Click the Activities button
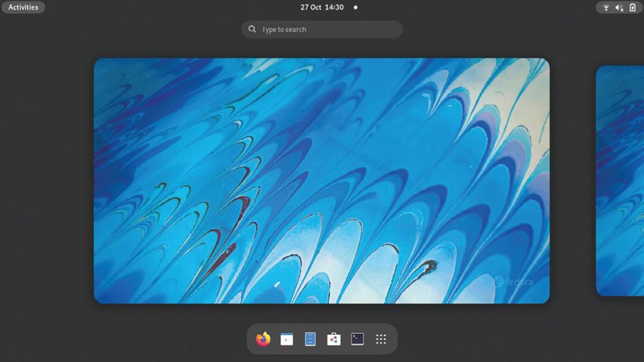 [23, 7]
